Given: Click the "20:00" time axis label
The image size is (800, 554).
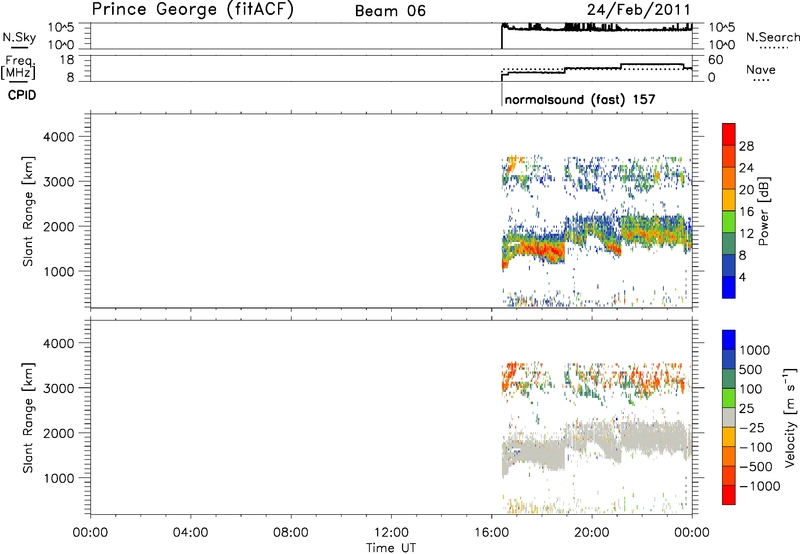Looking at the screenshot, I should click(x=592, y=533).
